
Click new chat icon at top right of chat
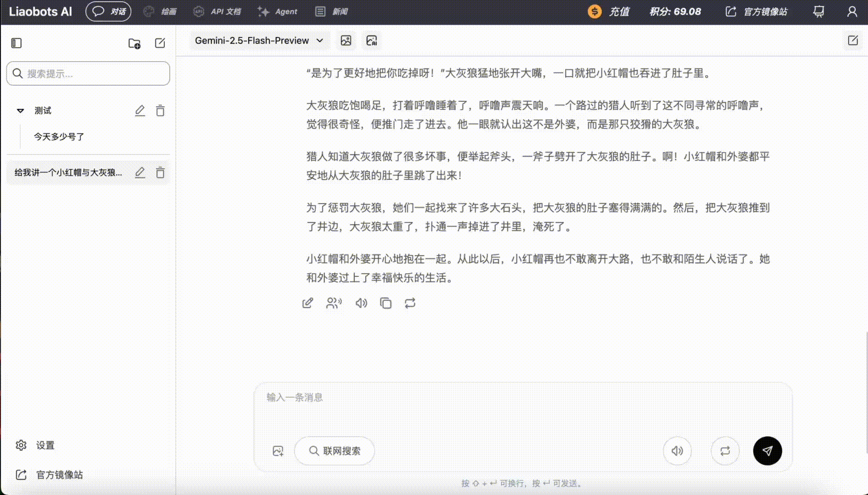(853, 40)
